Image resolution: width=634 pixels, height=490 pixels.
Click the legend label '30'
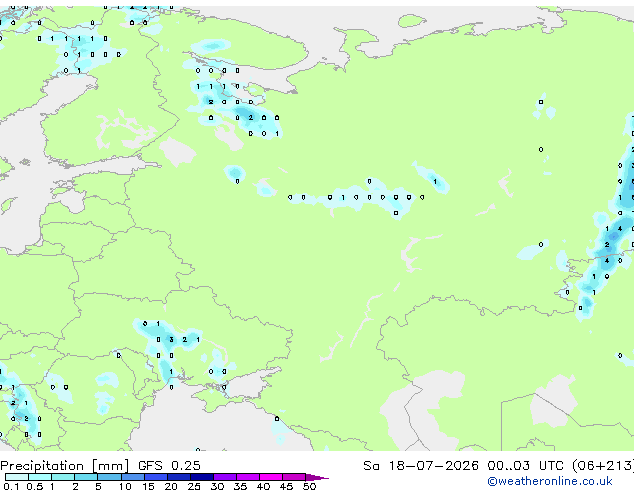pyautogui.click(x=217, y=486)
